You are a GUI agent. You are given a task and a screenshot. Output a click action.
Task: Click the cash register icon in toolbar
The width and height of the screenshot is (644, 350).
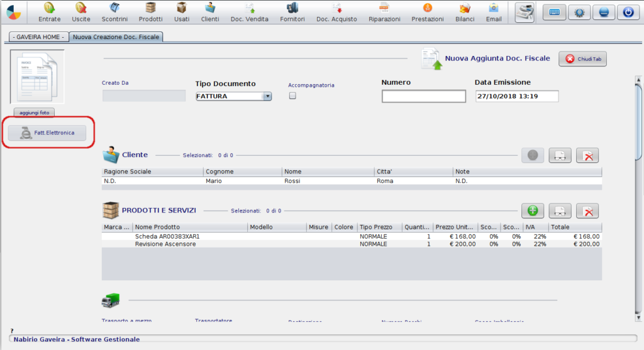click(525, 13)
